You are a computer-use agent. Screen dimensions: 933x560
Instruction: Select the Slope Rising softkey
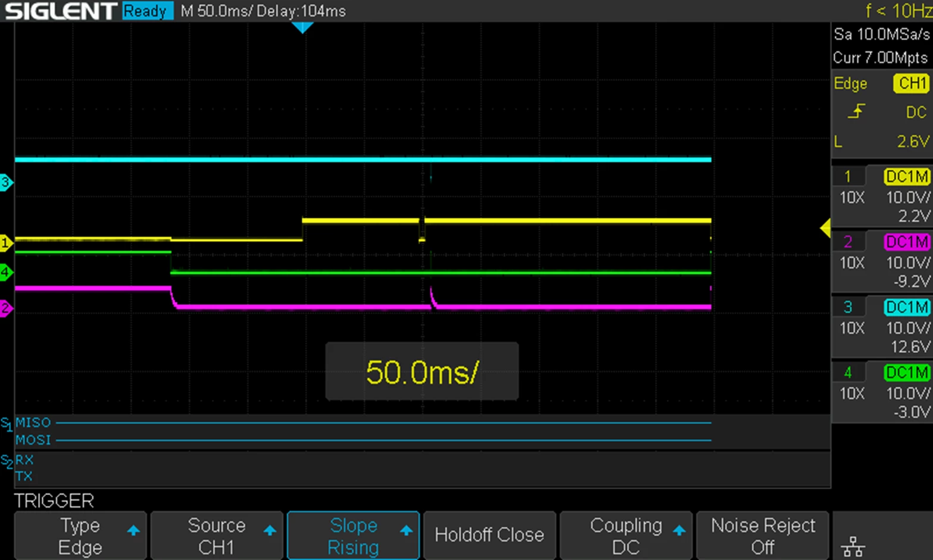(353, 536)
